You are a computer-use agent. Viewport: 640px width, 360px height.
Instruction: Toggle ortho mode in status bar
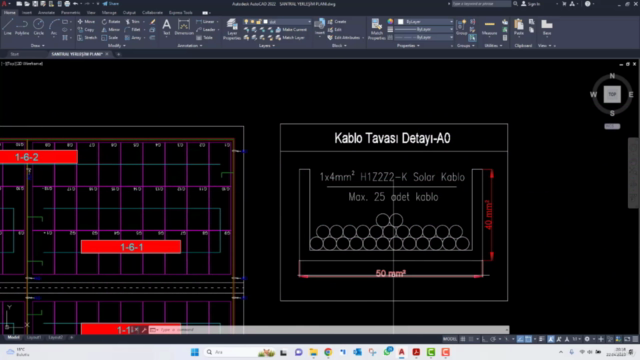tap(484, 339)
